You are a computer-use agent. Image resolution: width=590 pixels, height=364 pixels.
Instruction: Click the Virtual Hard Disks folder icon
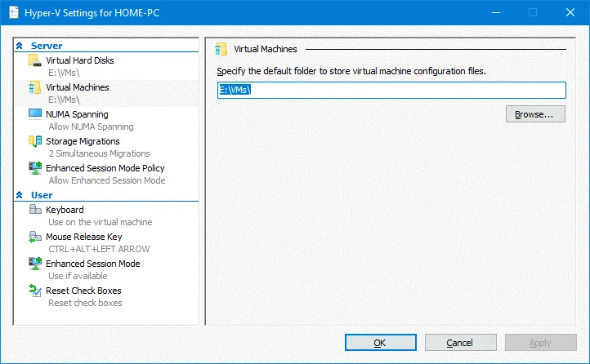pyautogui.click(x=34, y=61)
